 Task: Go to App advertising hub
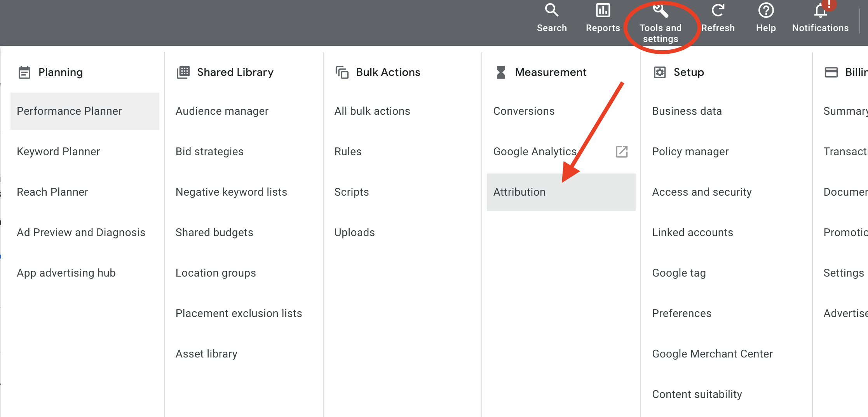tap(66, 273)
